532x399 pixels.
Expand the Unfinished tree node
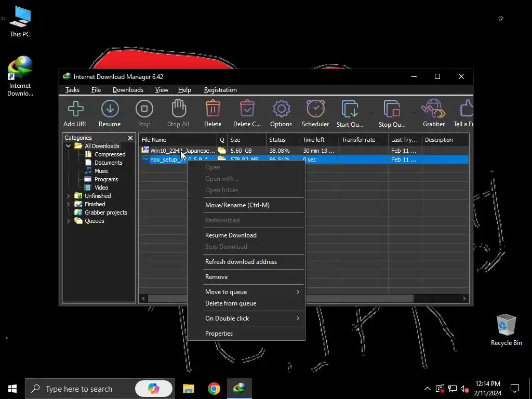(68, 196)
